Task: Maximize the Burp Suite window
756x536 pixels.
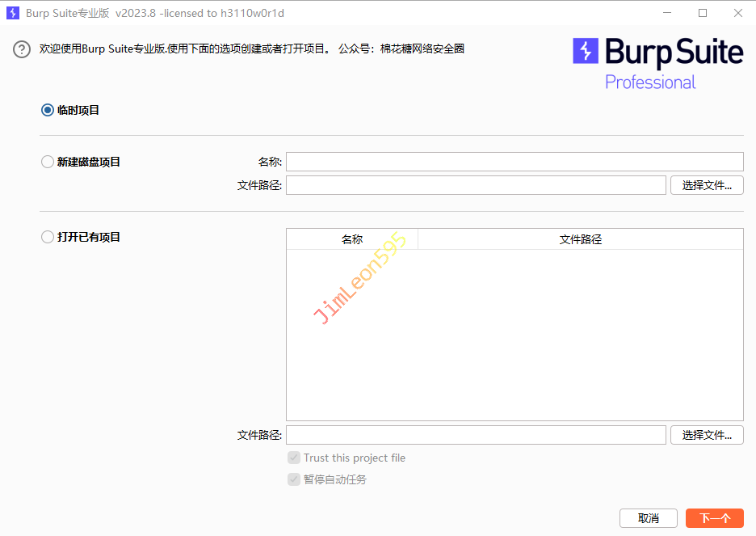Action: [x=702, y=13]
